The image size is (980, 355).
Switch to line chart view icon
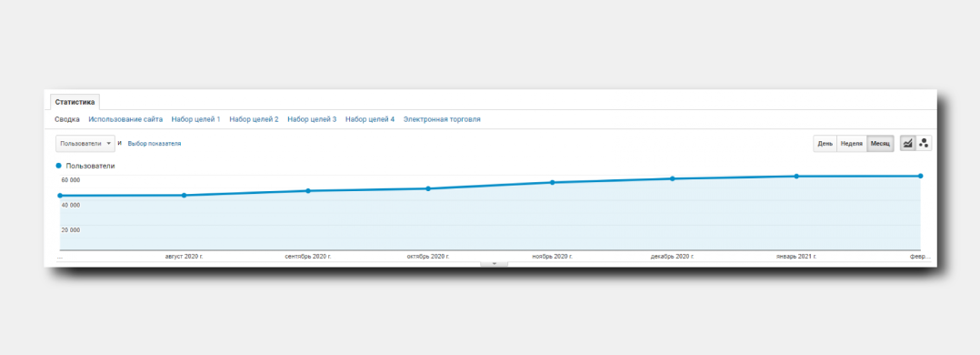click(x=907, y=144)
